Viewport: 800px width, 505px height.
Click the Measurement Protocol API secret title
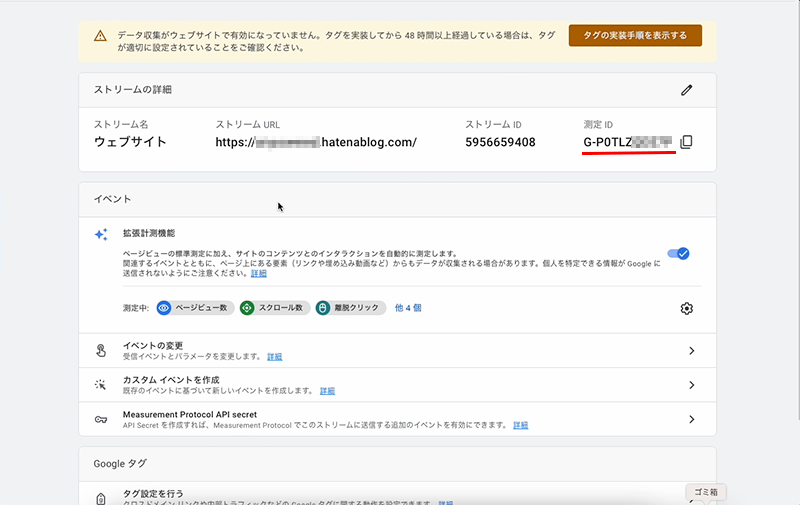click(x=190, y=414)
